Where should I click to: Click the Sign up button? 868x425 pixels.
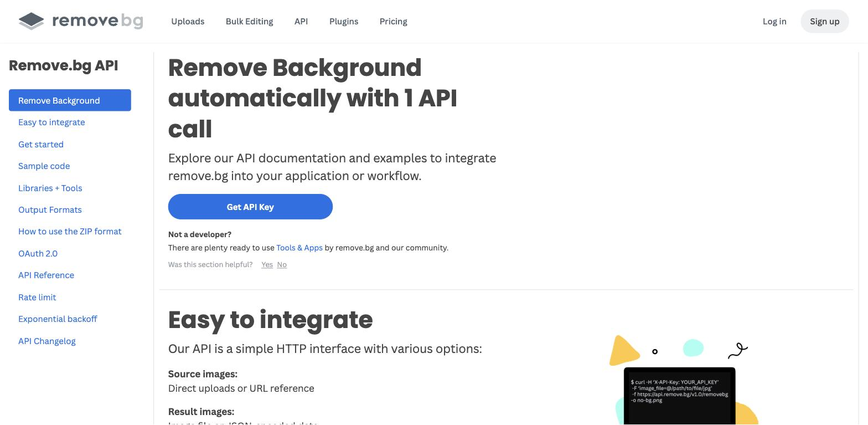click(x=824, y=21)
